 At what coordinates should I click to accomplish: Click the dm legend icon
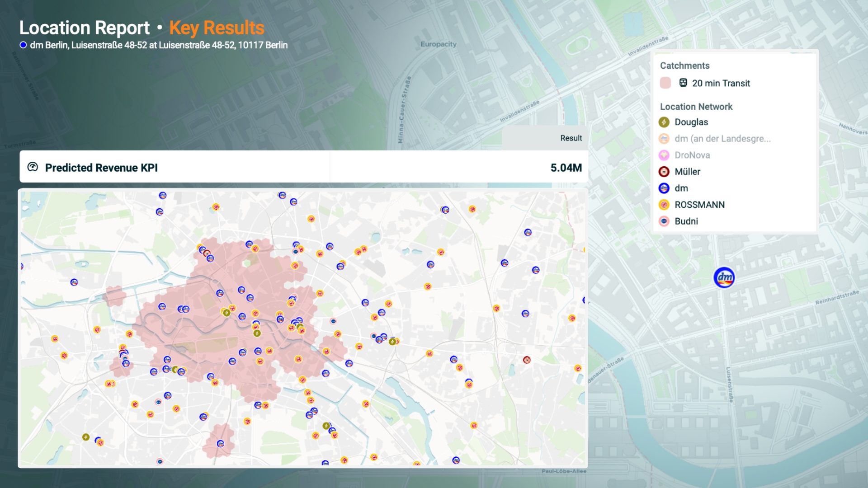664,188
